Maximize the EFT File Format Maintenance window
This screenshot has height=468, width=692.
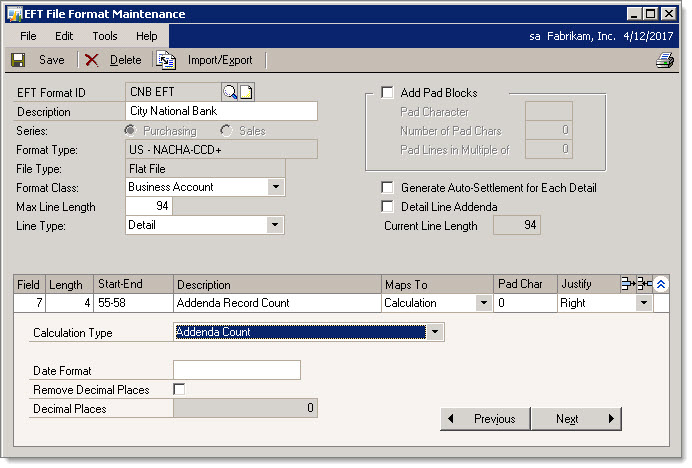[651, 14]
